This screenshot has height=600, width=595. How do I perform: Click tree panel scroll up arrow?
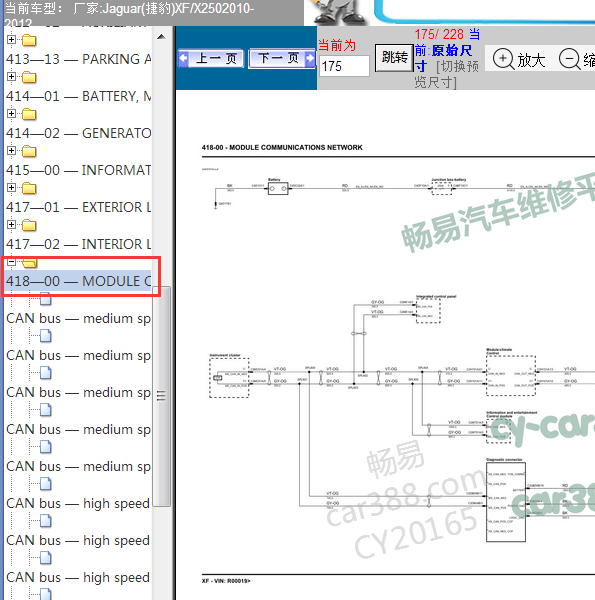coord(161,37)
